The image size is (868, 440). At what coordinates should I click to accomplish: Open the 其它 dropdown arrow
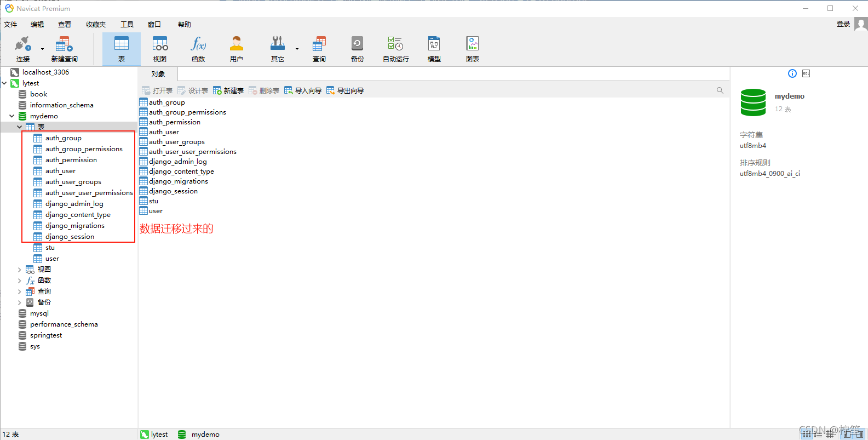[x=297, y=49]
